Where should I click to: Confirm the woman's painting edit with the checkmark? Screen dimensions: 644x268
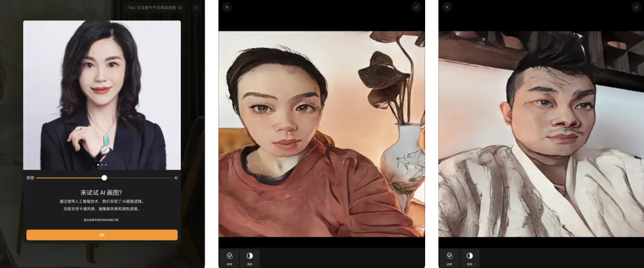pyautogui.click(x=416, y=7)
